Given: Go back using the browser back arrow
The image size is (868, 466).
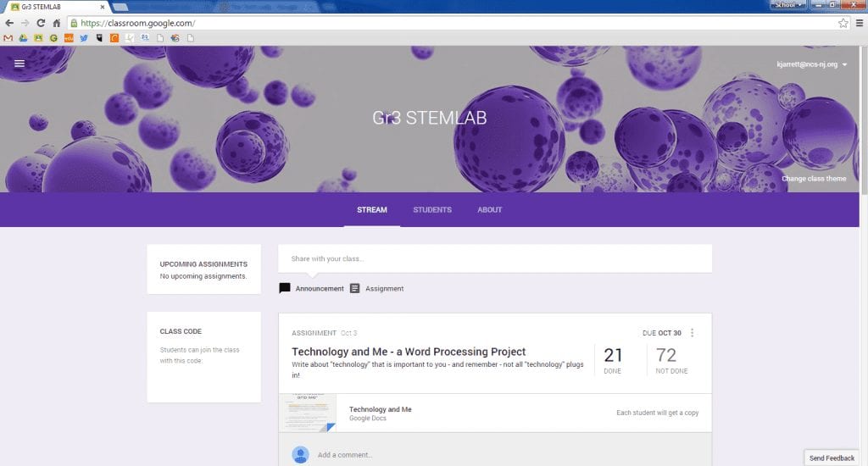Looking at the screenshot, I should coord(9,23).
